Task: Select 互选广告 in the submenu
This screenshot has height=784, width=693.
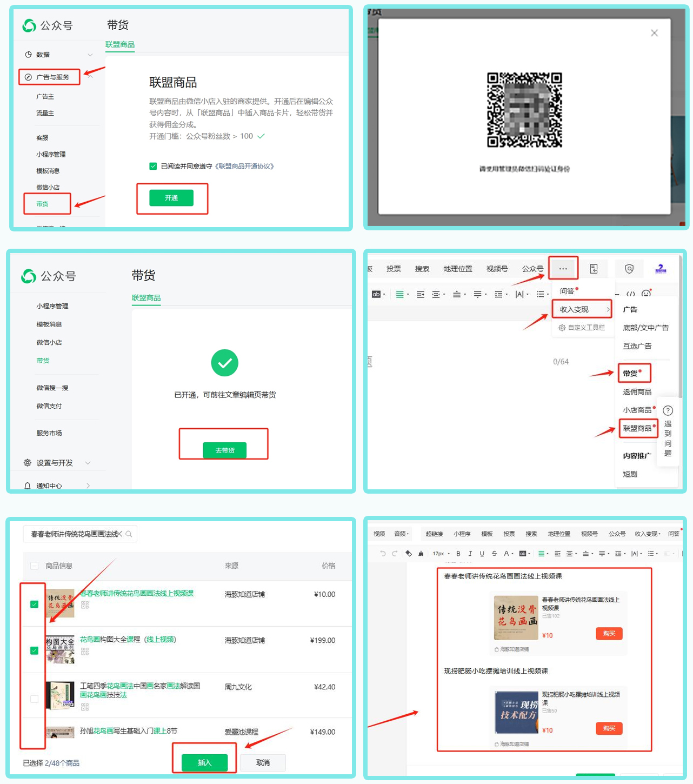Action: tap(637, 346)
